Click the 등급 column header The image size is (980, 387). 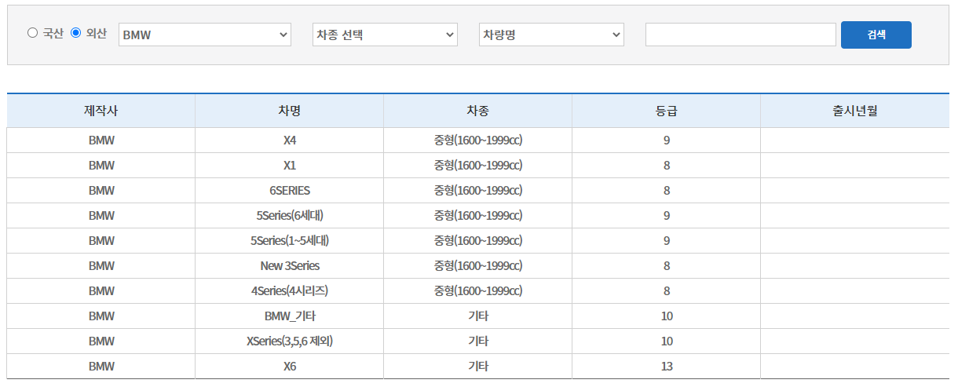click(x=667, y=111)
